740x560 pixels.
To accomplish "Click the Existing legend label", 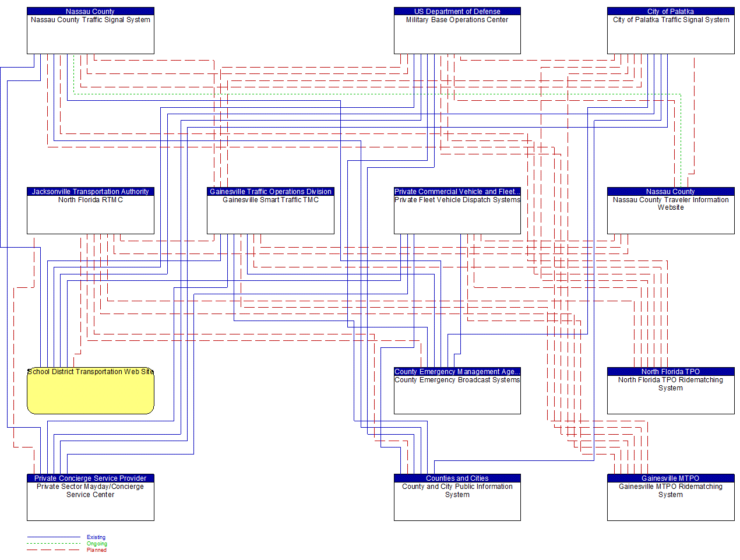I will point(96,537).
